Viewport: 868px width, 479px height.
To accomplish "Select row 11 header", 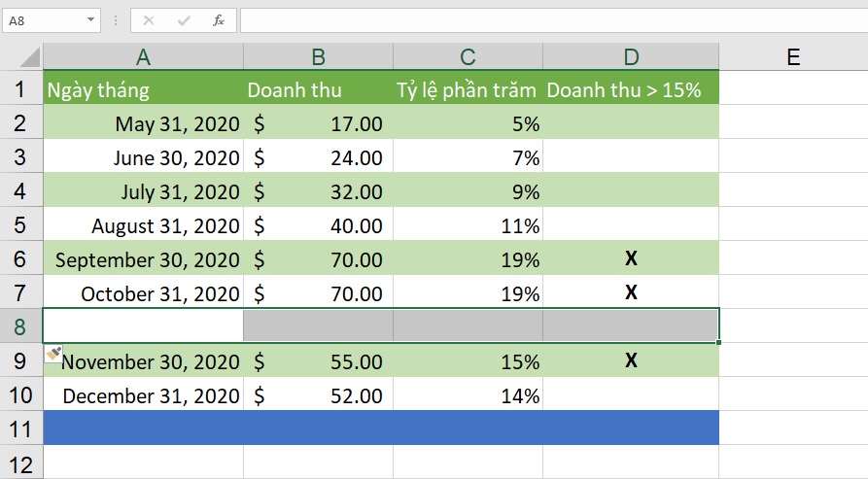I will pos(21,428).
